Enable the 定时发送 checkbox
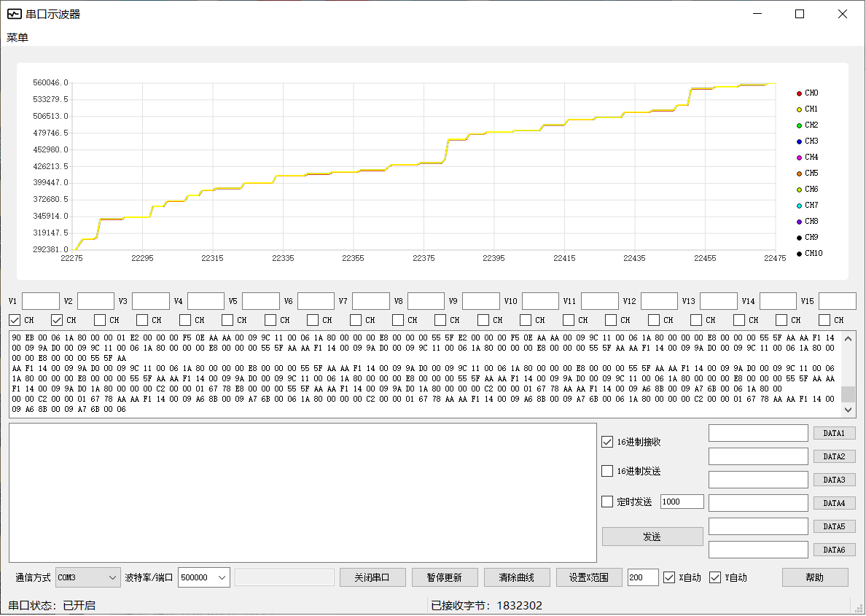This screenshot has width=866, height=616. [x=607, y=502]
